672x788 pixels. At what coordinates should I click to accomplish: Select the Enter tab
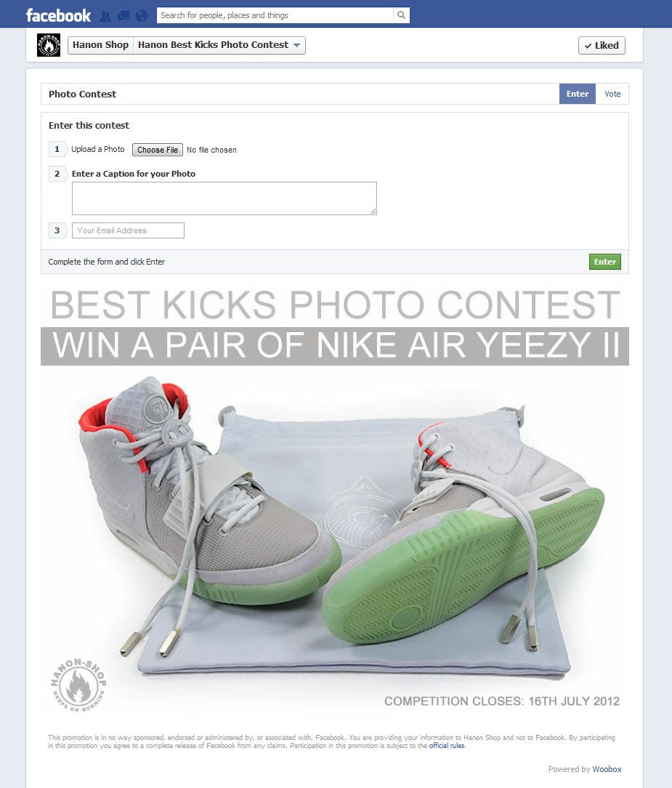578,94
